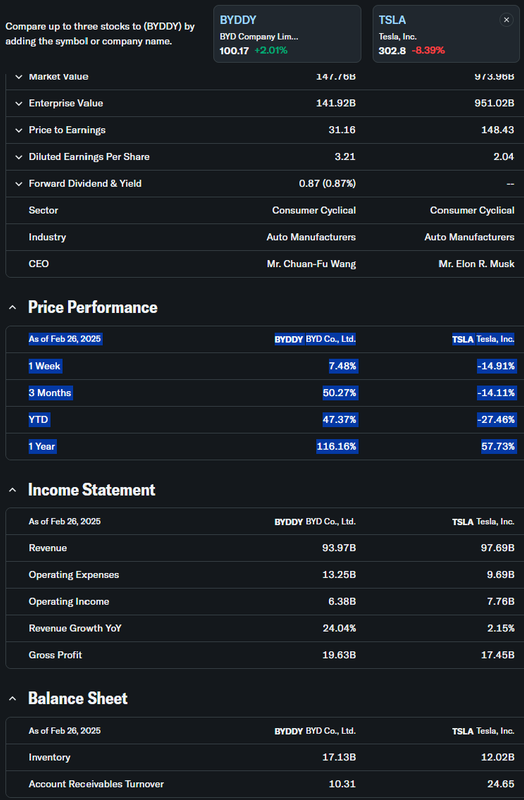This screenshot has height=800, width=524.
Task: Open the TSLA Tesla stock card
Action: point(446,34)
